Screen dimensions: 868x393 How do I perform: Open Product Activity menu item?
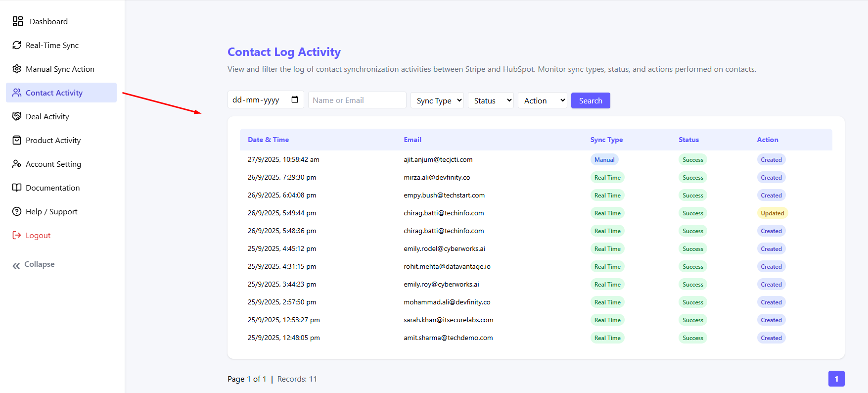61,140
